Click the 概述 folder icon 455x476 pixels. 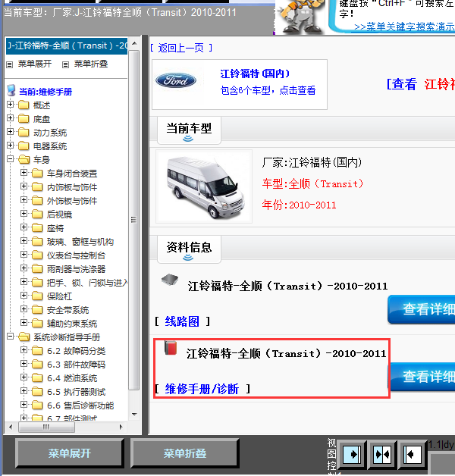point(24,105)
